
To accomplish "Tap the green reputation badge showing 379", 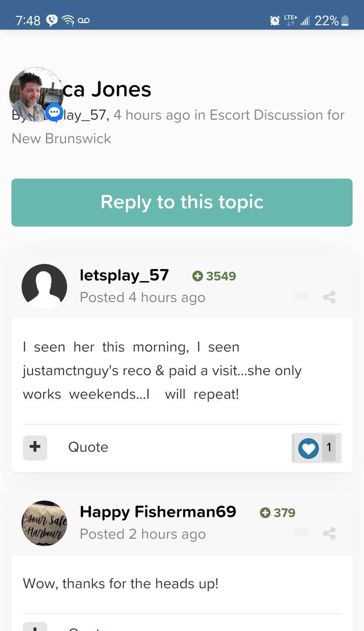I will (278, 513).
